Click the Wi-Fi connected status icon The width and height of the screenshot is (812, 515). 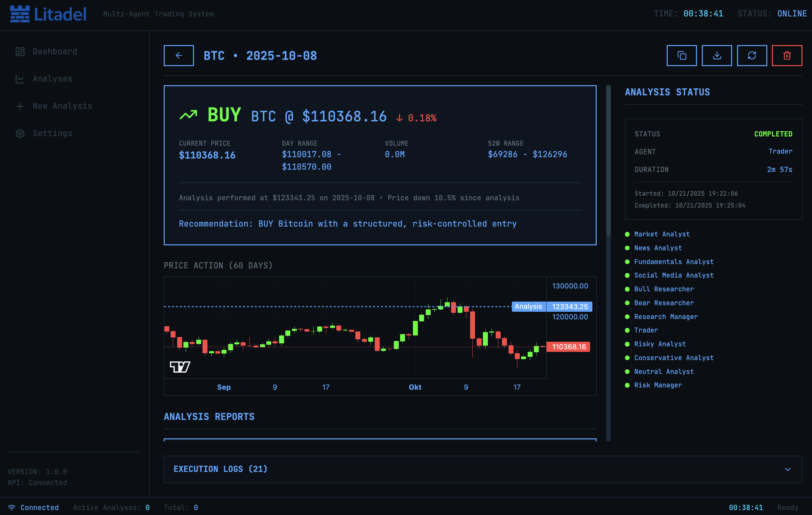[12, 507]
